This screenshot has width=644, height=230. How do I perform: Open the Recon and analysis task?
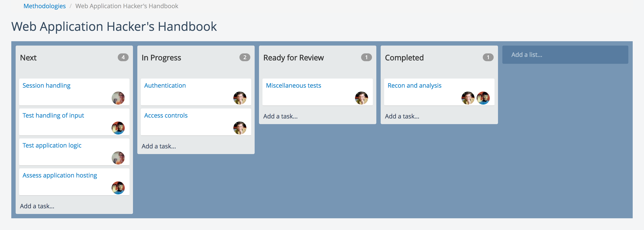tap(414, 85)
